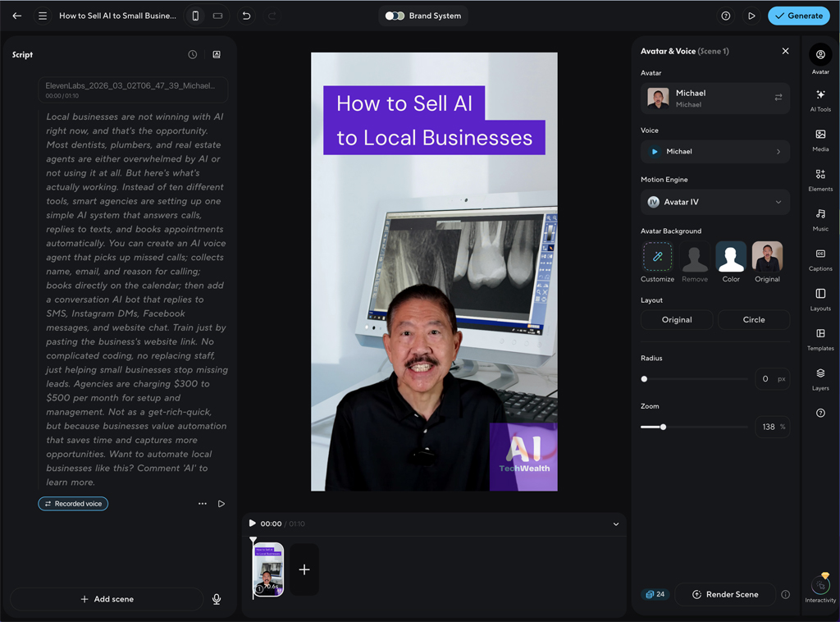This screenshot has height=622, width=840.
Task: Open the hamburger menu at top left
Action: coord(43,15)
